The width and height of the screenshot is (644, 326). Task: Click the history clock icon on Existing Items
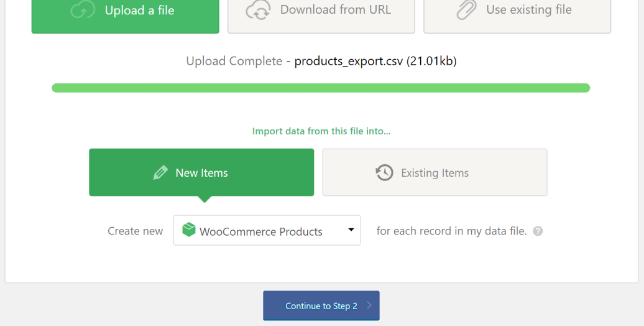coord(384,173)
